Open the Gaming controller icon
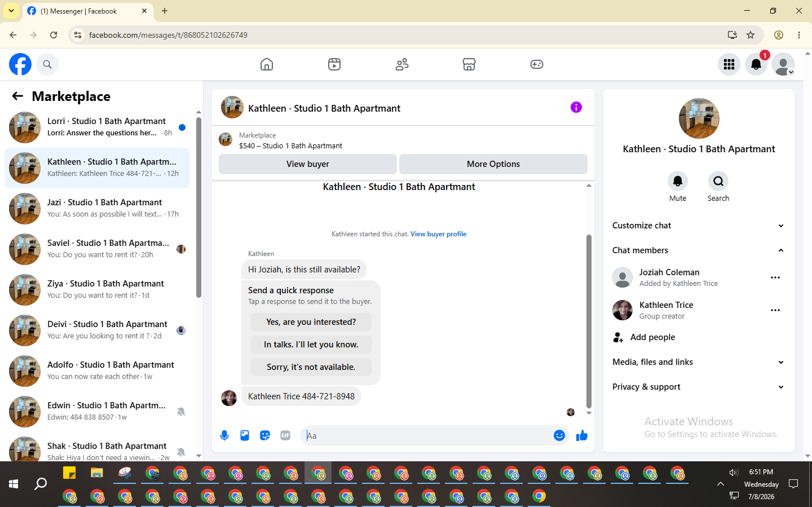Screen dimensions: 812x507 click(x=537, y=64)
